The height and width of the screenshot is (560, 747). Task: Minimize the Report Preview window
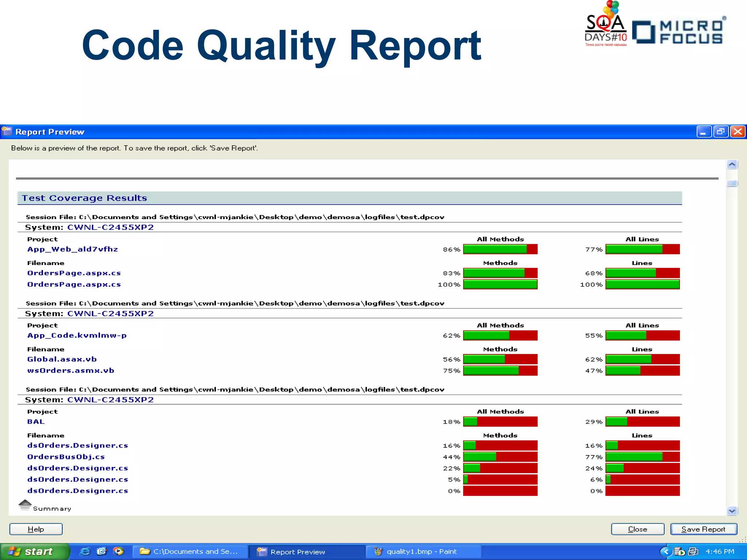click(x=704, y=132)
